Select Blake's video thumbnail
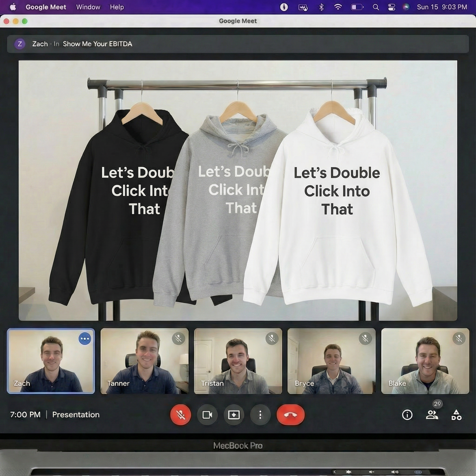 click(425, 361)
